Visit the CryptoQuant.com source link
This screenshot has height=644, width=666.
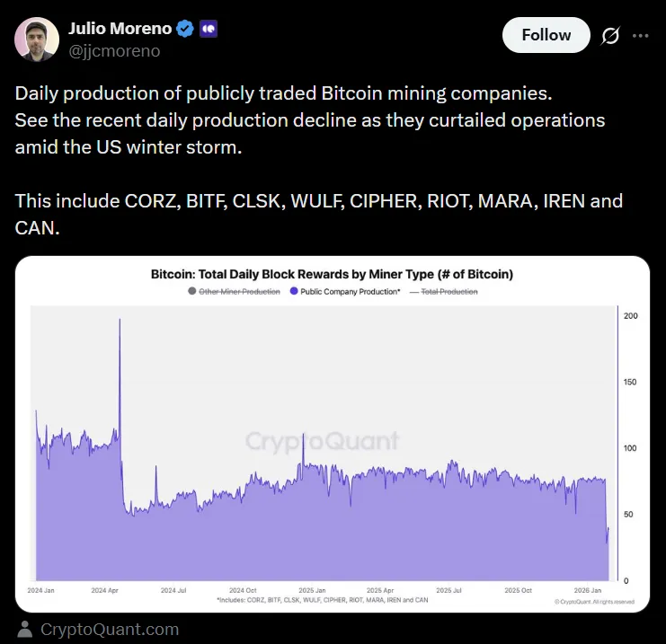pyautogui.click(x=110, y=630)
